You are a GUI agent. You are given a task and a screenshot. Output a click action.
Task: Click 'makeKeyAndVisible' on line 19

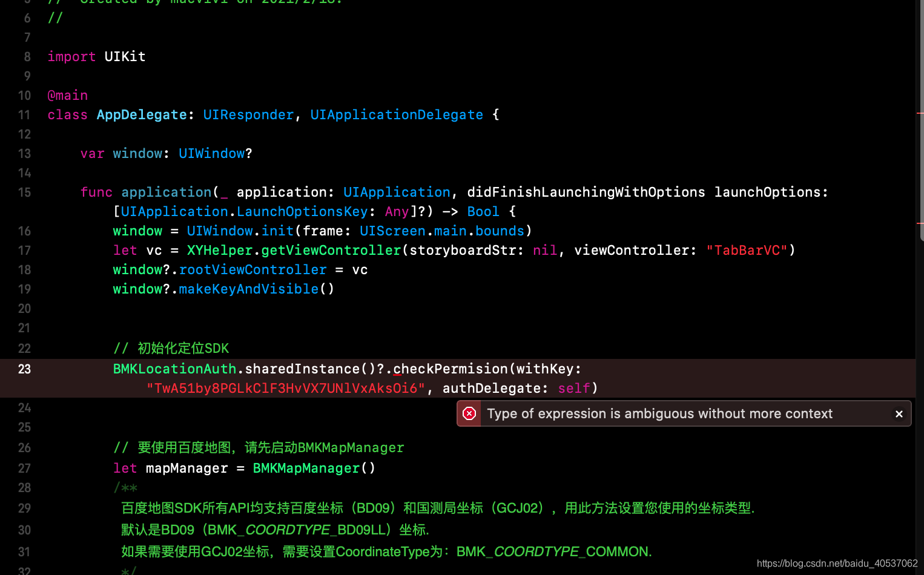pos(249,289)
